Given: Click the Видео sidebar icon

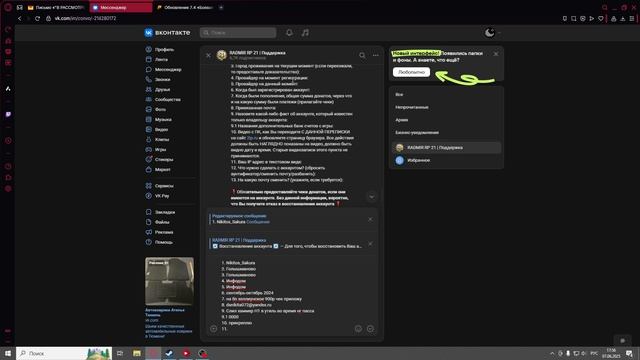Looking at the screenshot, I should [x=149, y=129].
